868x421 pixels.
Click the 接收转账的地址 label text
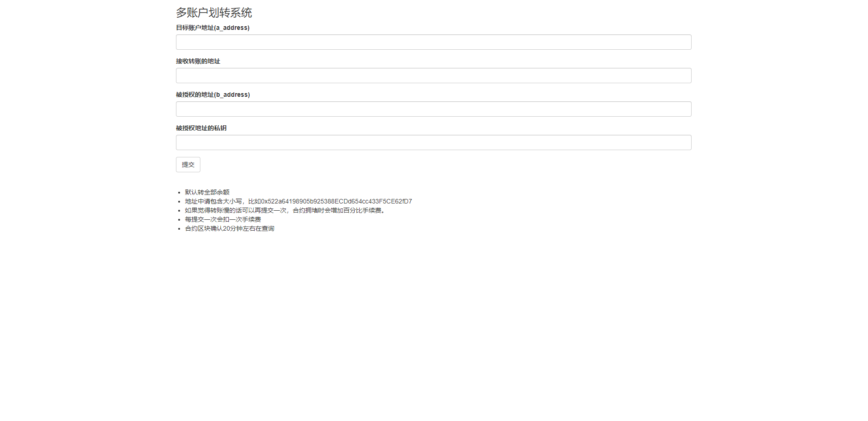[198, 61]
